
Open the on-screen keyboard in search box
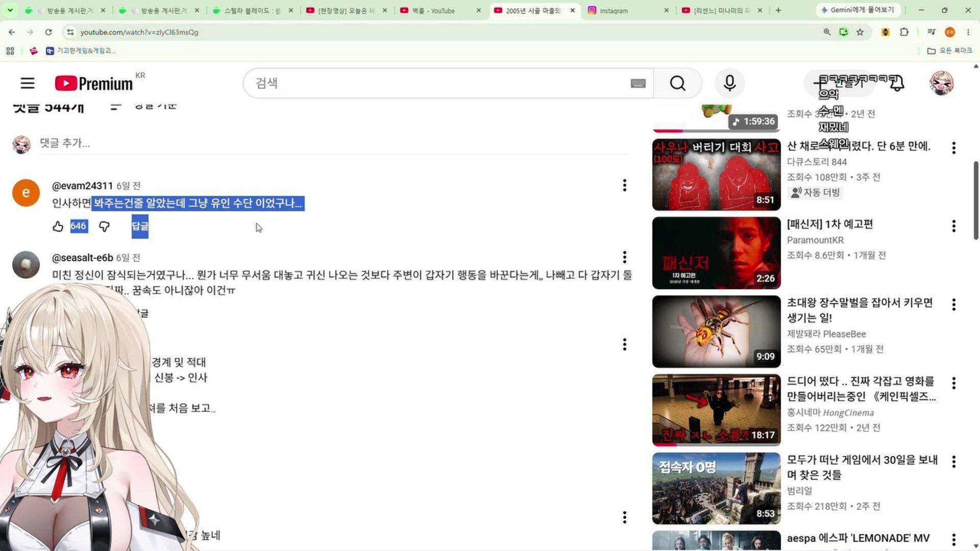click(x=638, y=83)
